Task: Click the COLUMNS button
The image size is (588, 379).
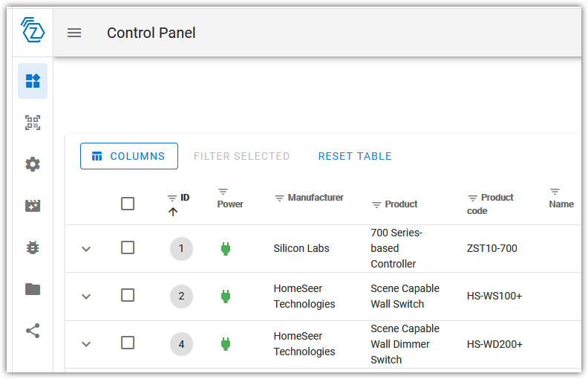Action: click(x=129, y=156)
